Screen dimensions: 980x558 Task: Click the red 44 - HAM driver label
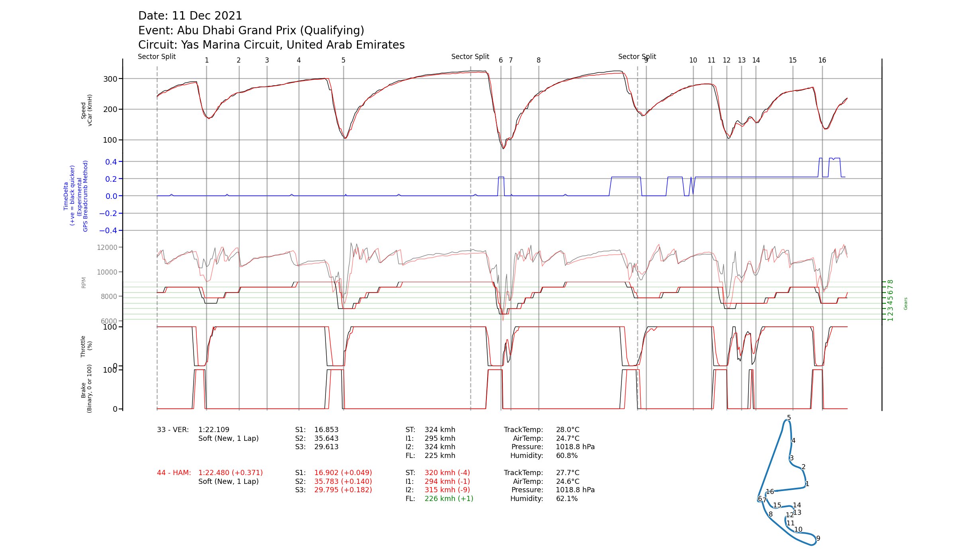pos(174,473)
